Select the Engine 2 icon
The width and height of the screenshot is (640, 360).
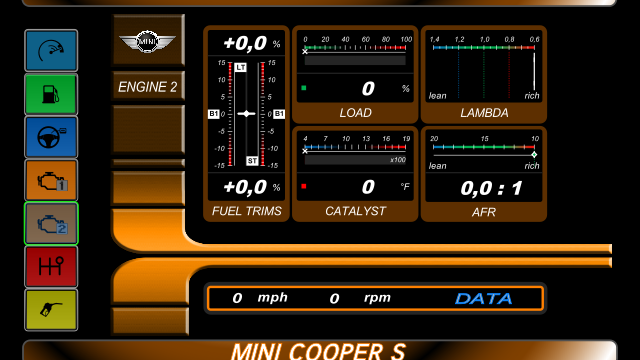[x=51, y=224]
